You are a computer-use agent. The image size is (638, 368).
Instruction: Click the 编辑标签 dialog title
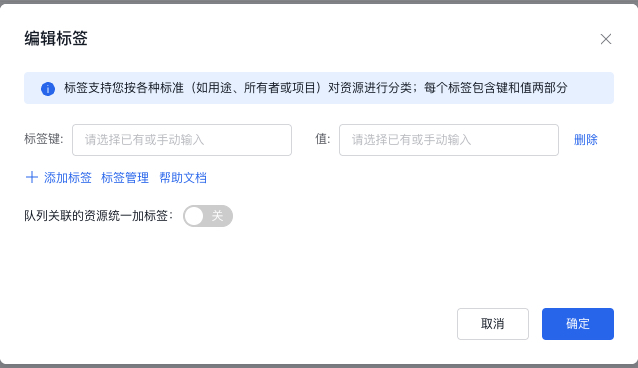56,39
